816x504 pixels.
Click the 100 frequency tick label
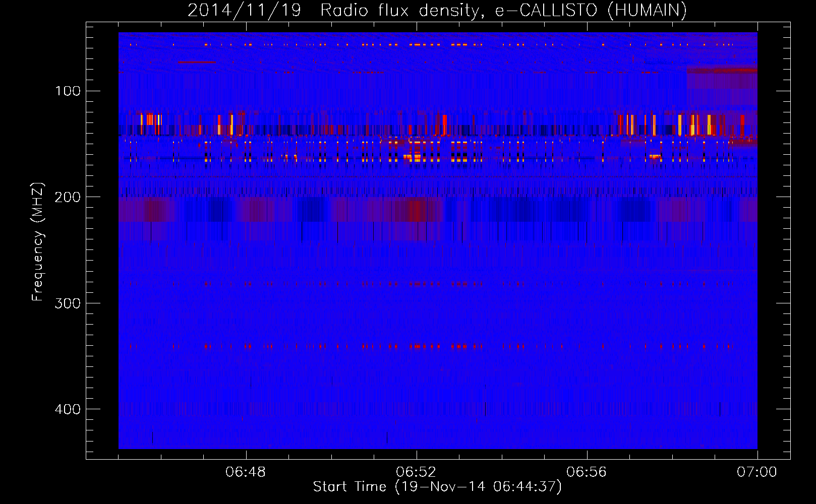[x=68, y=91]
